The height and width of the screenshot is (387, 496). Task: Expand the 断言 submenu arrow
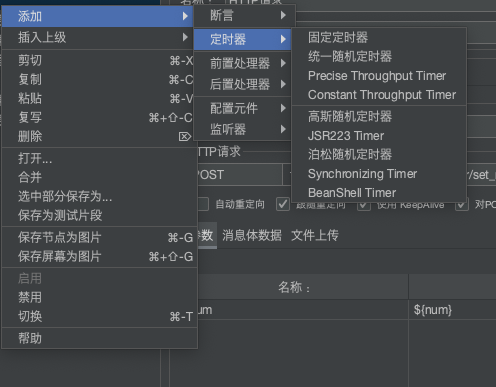[283, 15]
